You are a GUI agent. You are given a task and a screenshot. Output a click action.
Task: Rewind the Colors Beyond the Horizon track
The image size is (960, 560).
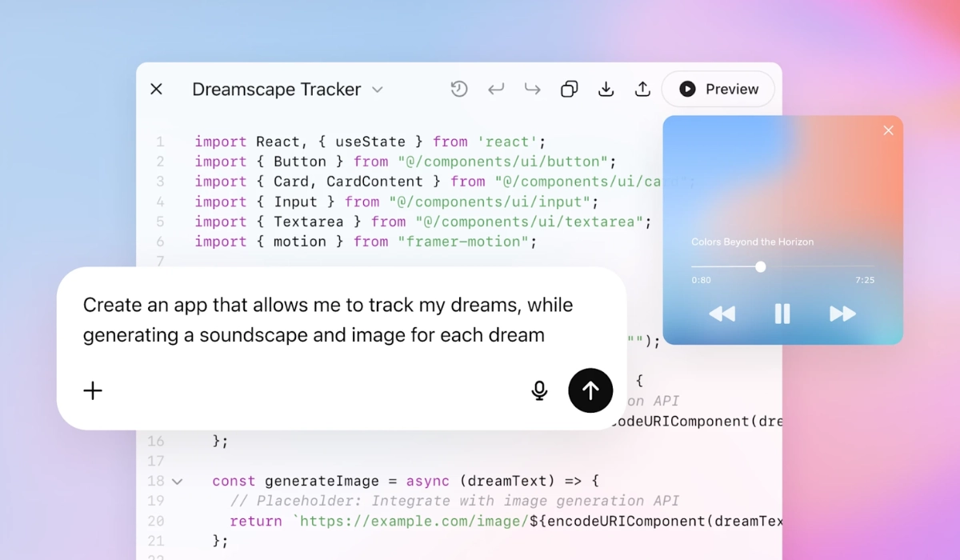tap(722, 314)
